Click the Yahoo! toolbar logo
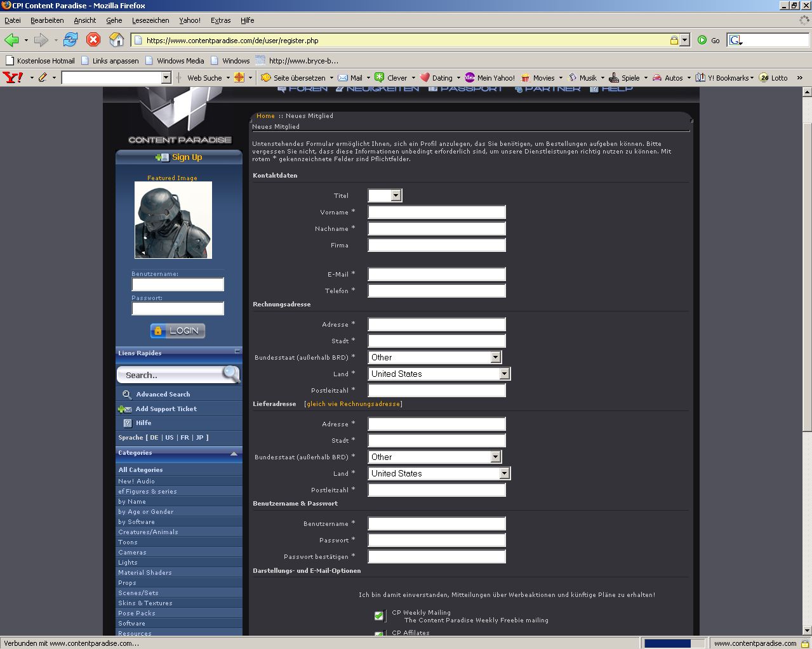Viewport: 812px width, 649px height. pyautogui.click(x=13, y=77)
